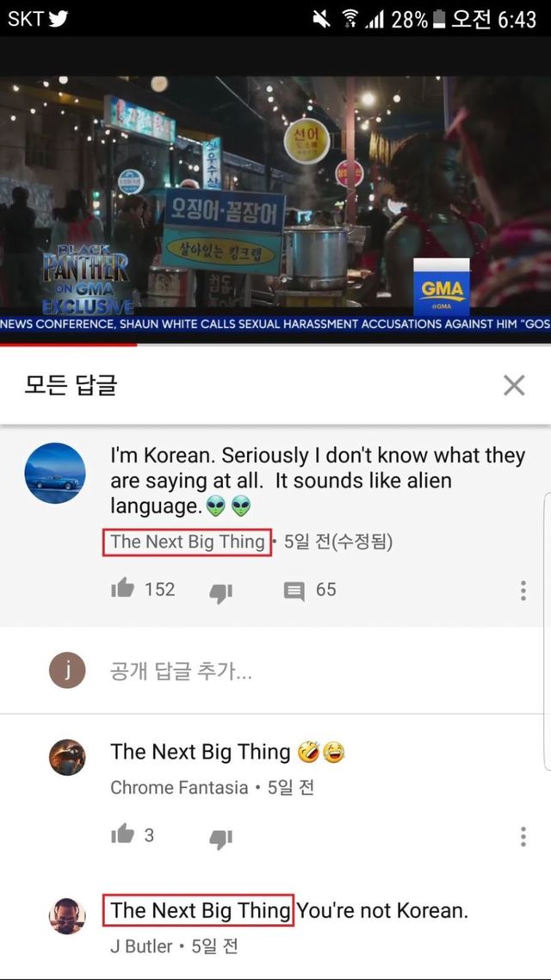Open the 65 replies comment icon

click(294, 591)
